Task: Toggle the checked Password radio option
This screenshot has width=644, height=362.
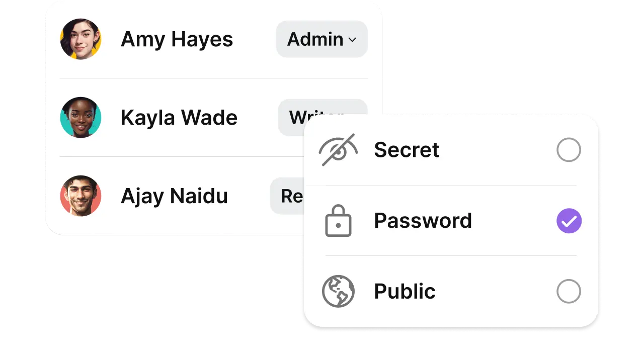Action: click(x=569, y=221)
